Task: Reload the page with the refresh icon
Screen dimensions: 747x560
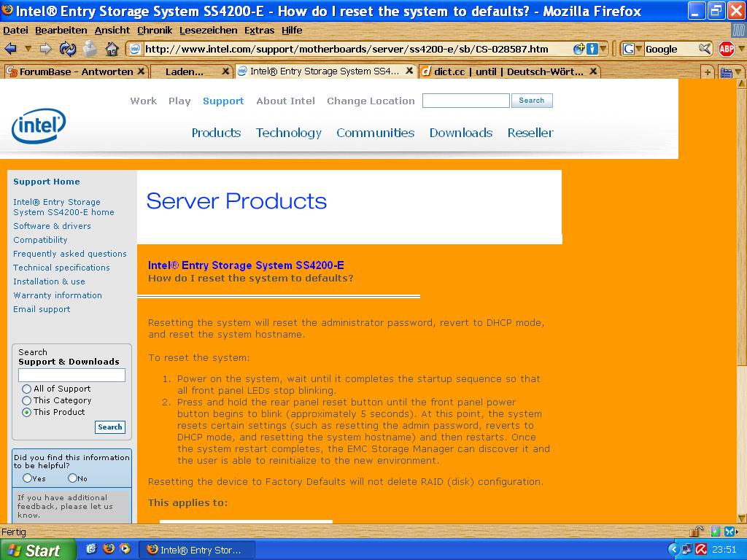Action: (x=68, y=49)
